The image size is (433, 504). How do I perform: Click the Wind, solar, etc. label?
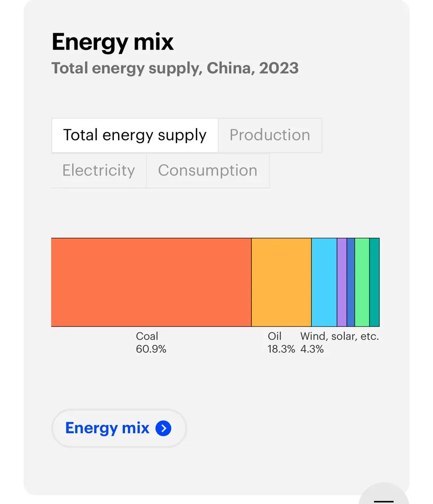coord(340,336)
